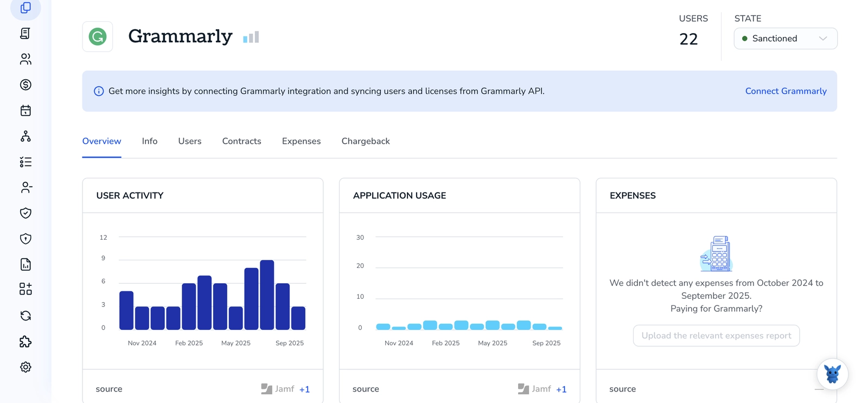Open the report chart document icon

point(25,264)
